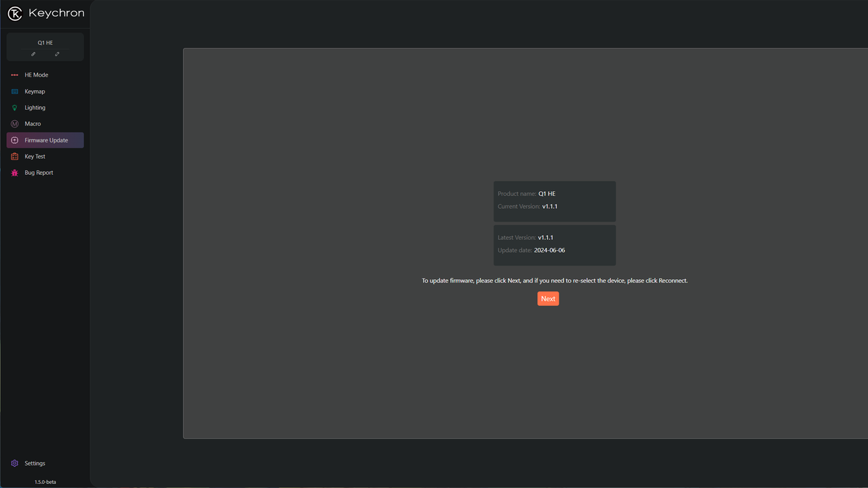Image resolution: width=868 pixels, height=488 pixels.
Task: Click the right link icon under Q1 HE
Action: tap(57, 54)
